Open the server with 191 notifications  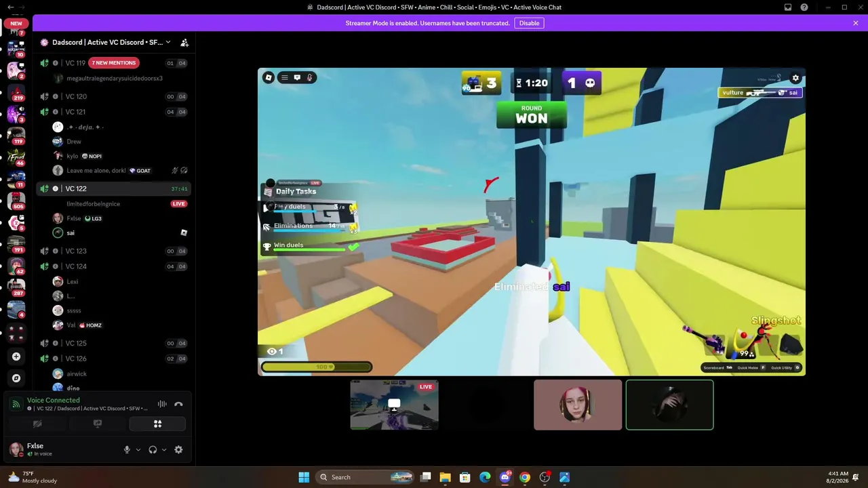16,244
